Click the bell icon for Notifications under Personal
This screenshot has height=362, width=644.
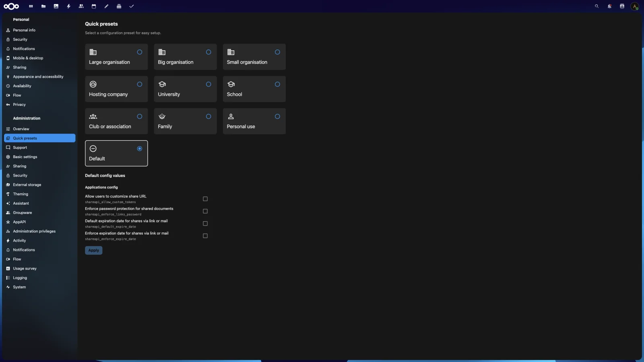tap(8, 49)
